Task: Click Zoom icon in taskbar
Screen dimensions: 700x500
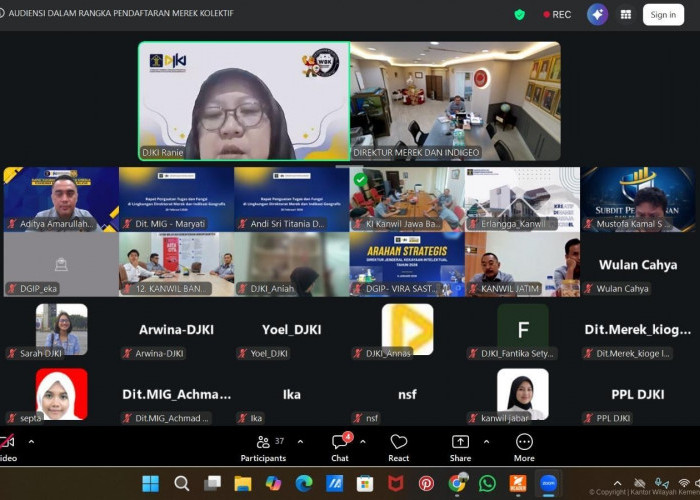Action: coord(548,483)
